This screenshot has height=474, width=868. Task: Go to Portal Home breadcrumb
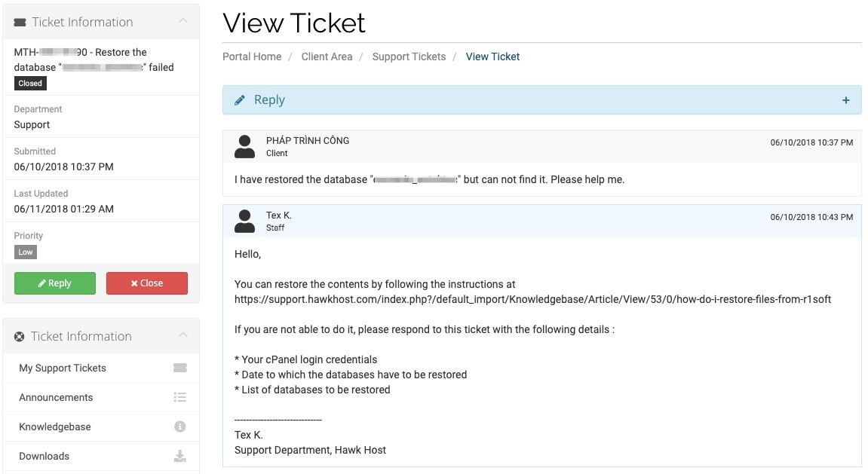click(252, 57)
